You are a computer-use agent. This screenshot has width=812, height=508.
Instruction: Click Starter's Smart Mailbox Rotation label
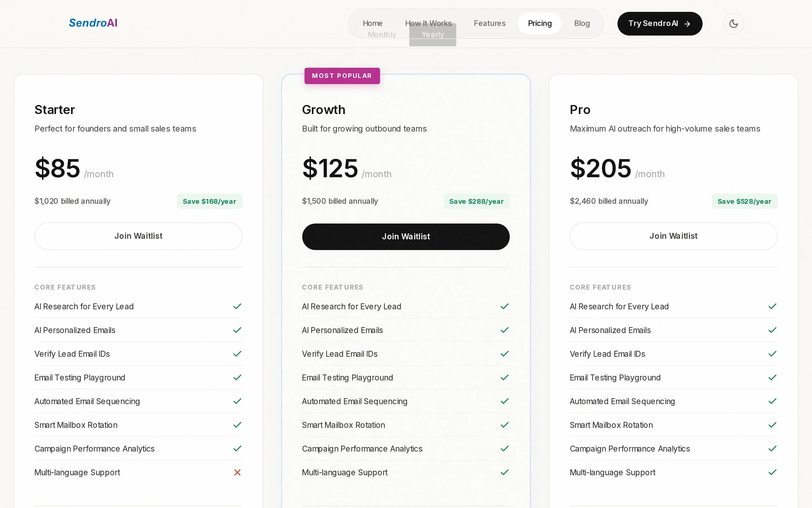[x=76, y=425]
